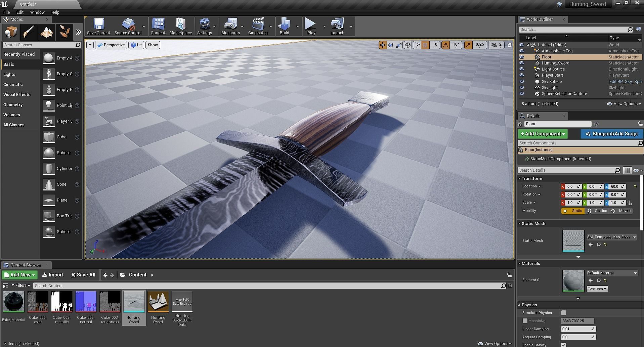Viewport: 644px width, 347px height.
Task: Select Landscape mode icon
Action: (x=47, y=32)
